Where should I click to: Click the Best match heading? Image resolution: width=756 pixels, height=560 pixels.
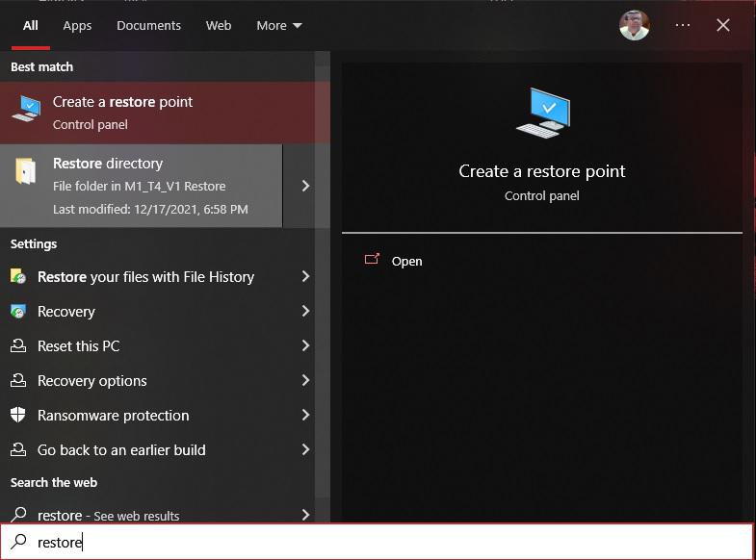click(x=42, y=67)
